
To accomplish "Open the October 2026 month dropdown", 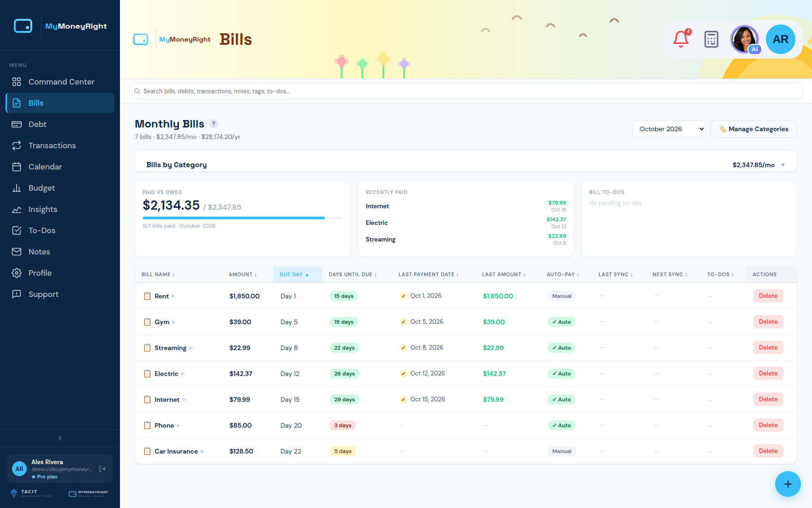I will click(x=669, y=129).
